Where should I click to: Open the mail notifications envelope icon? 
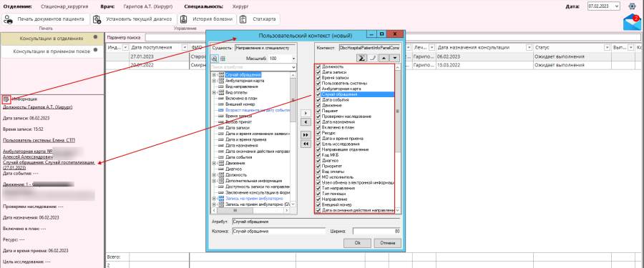coord(631,23)
